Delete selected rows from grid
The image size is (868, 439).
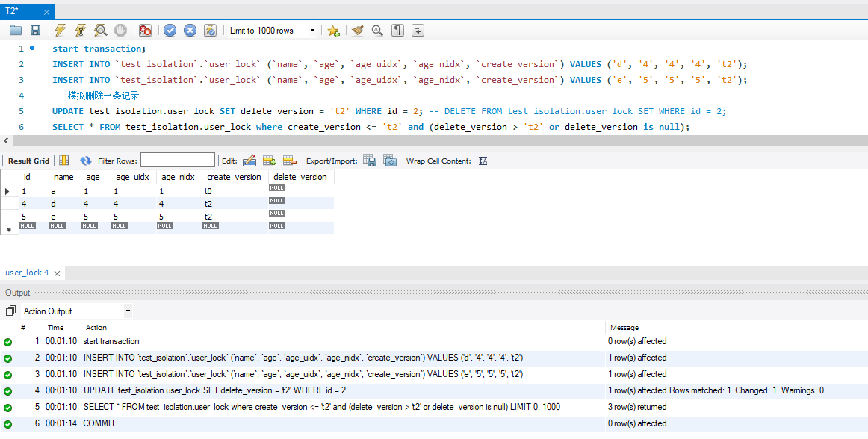click(290, 161)
